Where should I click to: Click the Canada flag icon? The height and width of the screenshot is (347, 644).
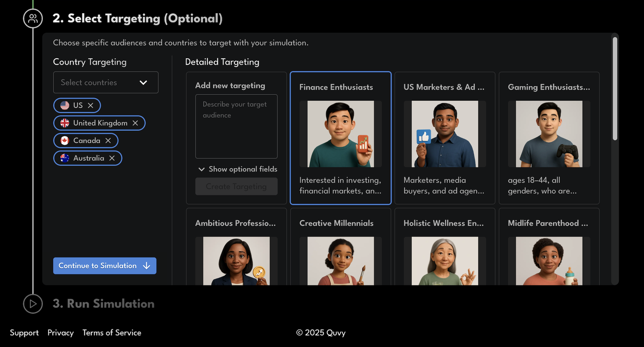pos(65,141)
